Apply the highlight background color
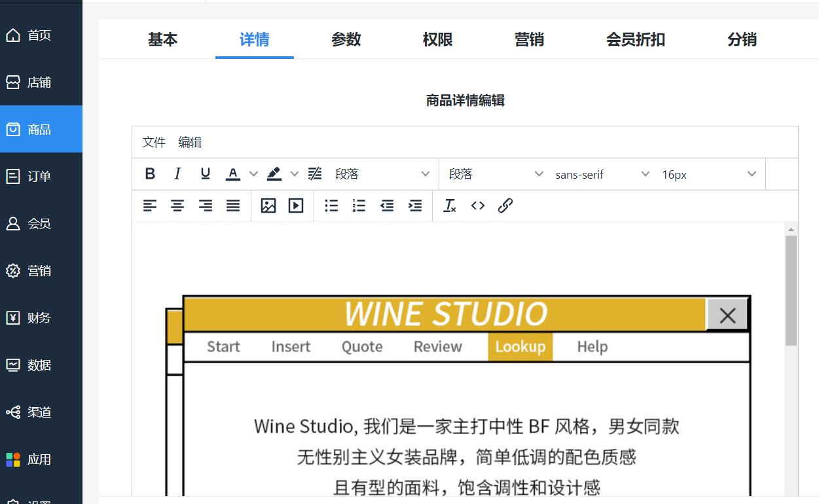 (x=274, y=174)
